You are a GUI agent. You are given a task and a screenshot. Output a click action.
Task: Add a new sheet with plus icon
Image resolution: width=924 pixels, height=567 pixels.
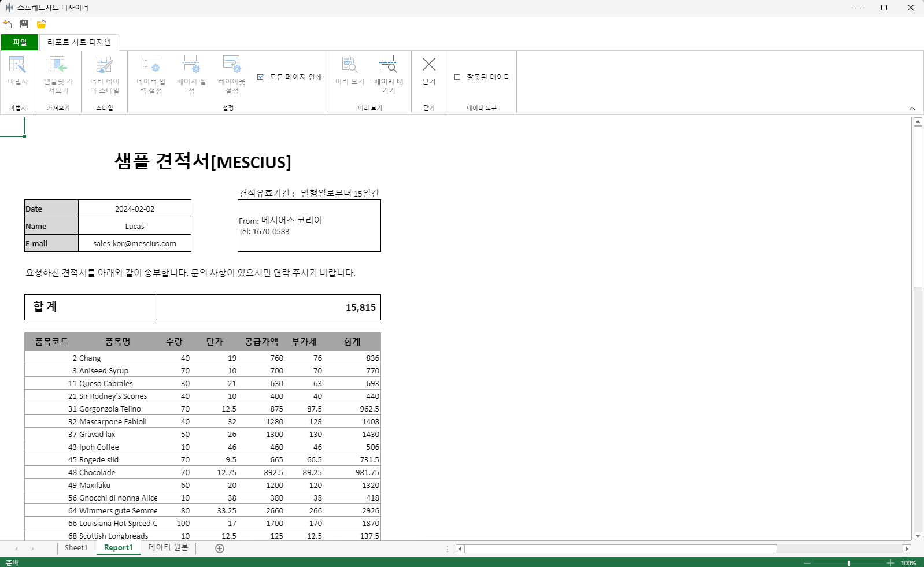pyautogui.click(x=220, y=549)
